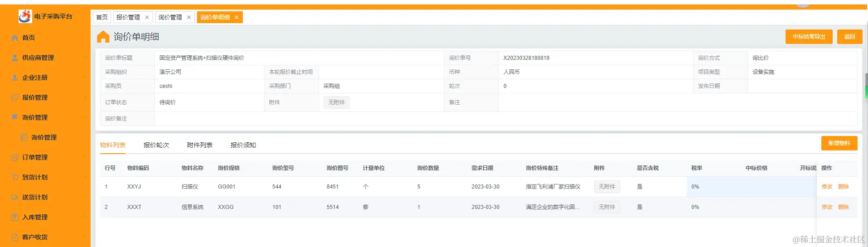Viewport: 868px width, 247px height.
Task: Expand the 订单管理 menu arrow
Action: 85,157
